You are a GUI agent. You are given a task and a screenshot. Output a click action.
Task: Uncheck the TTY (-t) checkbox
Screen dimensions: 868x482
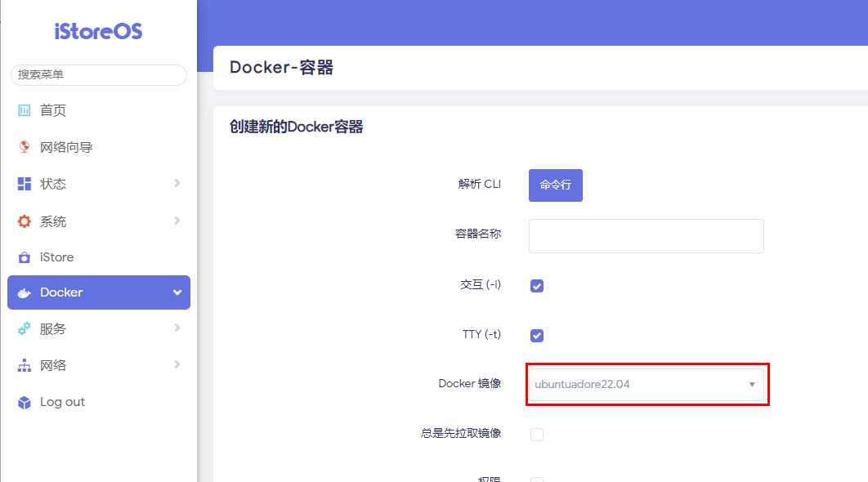click(537, 336)
